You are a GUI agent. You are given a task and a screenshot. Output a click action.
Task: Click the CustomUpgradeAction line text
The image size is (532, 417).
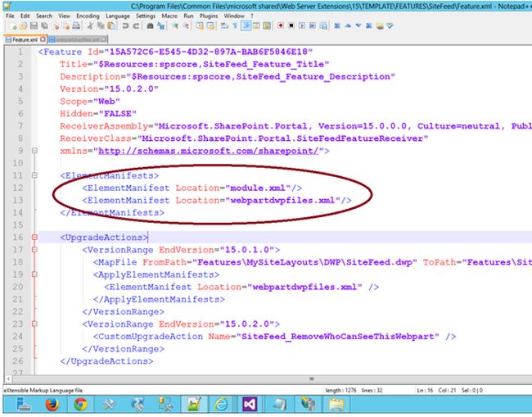click(274, 336)
